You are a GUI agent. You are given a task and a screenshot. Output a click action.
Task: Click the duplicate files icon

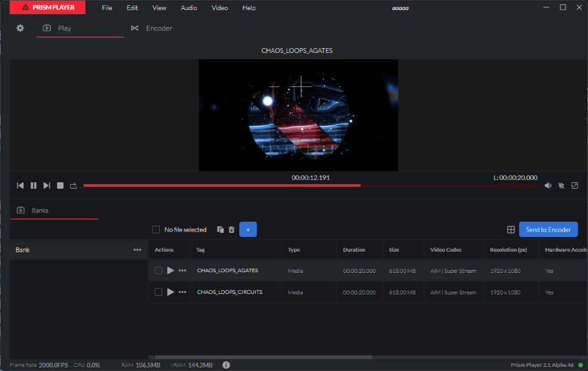click(x=220, y=229)
